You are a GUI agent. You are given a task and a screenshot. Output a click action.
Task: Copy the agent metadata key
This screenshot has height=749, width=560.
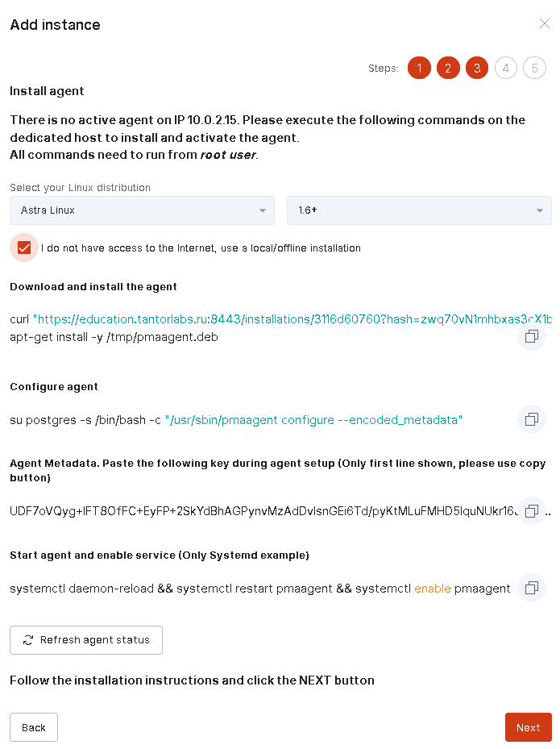click(x=531, y=511)
